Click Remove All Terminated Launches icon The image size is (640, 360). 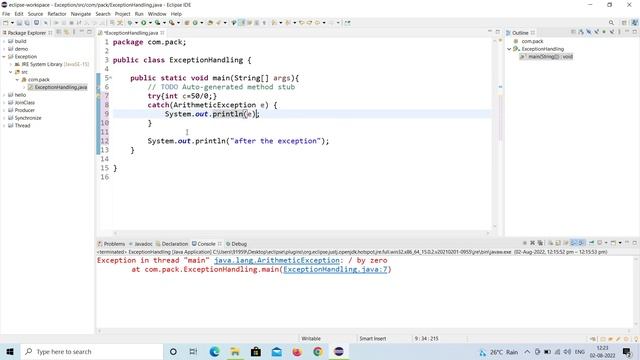click(x=540, y=243)
